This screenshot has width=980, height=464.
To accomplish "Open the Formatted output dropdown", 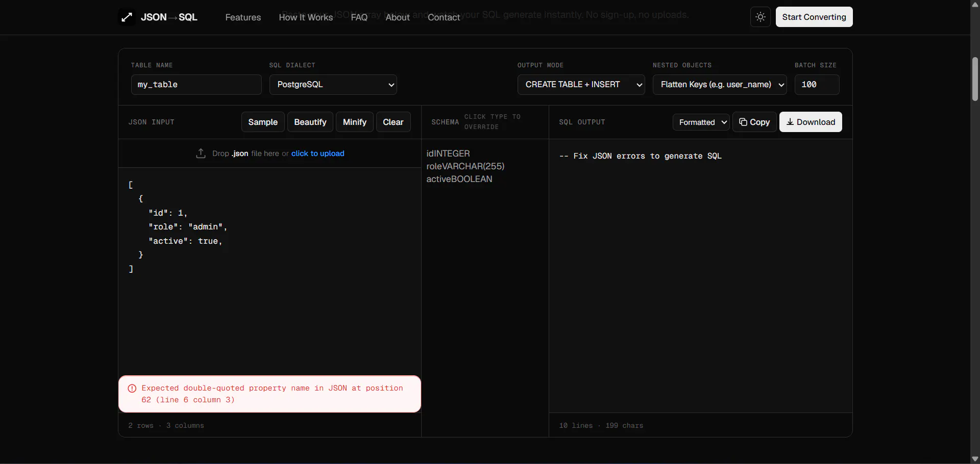I will (x=701, y=122).
